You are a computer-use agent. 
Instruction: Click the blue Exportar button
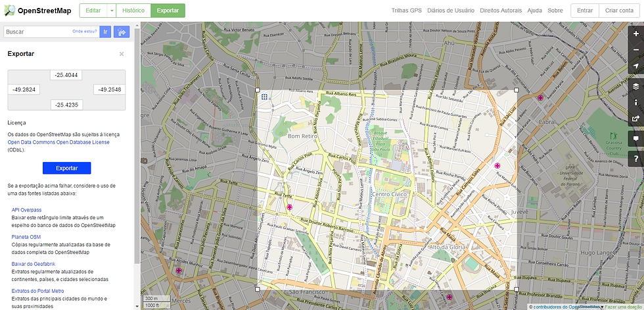66,168
